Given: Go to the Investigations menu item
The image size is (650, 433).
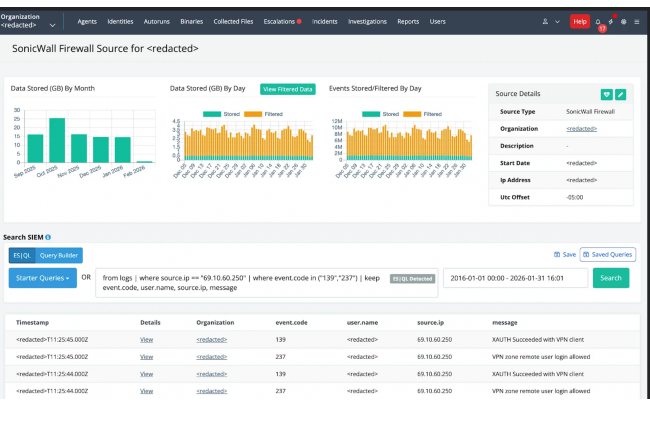Looking at the screenshot, I should tap(367, 21).
